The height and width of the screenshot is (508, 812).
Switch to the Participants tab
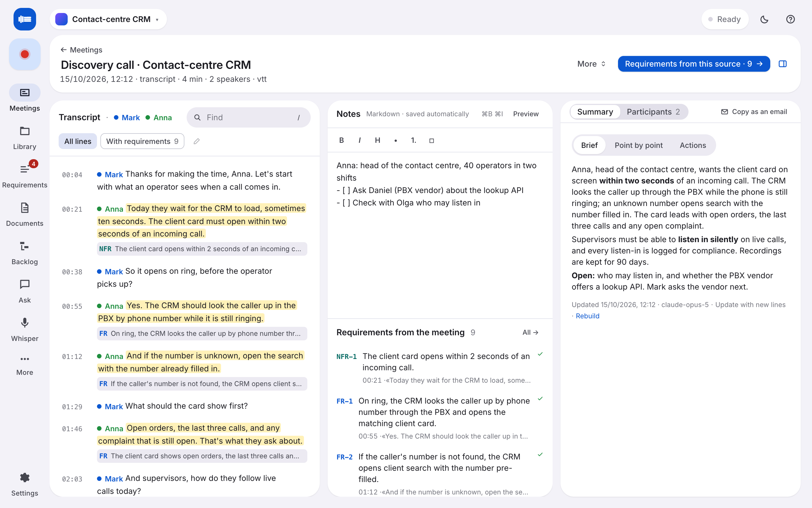click(653, 112)
